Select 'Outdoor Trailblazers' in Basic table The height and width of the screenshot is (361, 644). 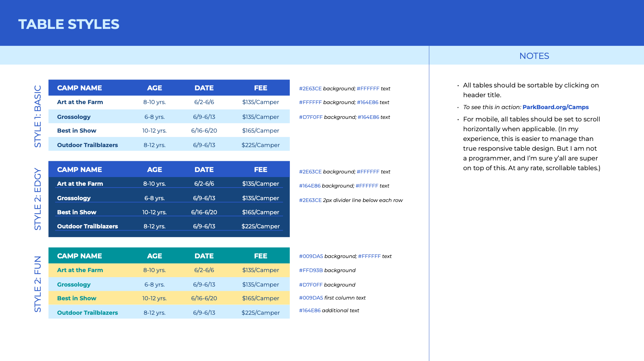click(x=87, y=145)
